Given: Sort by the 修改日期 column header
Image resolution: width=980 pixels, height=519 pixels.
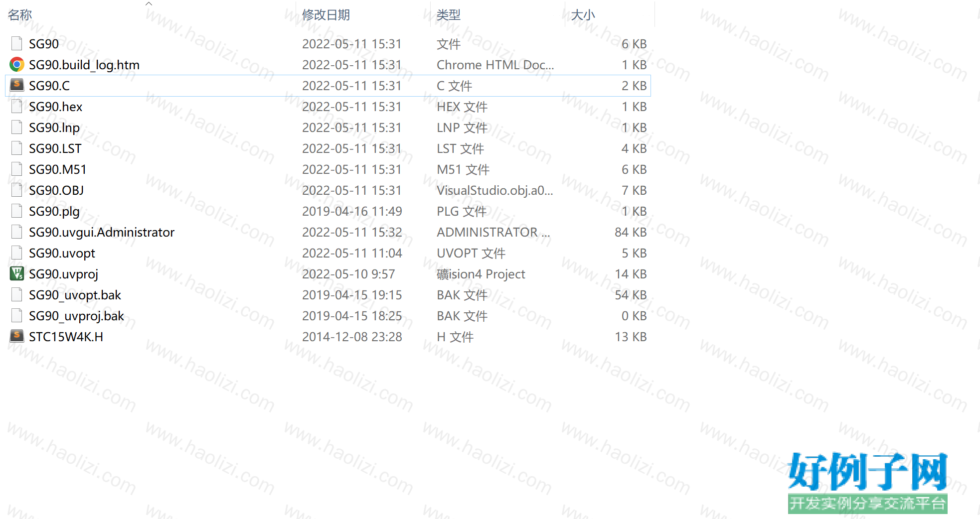Looking at the screenshot, I should (326, 15).
